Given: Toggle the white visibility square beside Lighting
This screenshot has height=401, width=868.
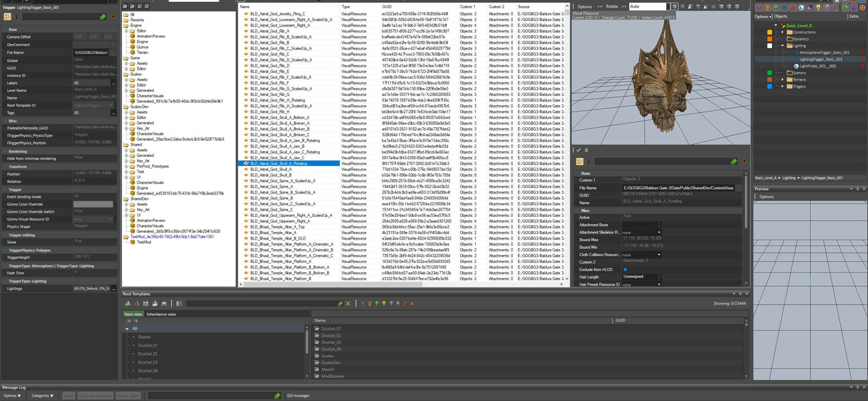Looking at the screenshot, I should (x=769, y=46).
